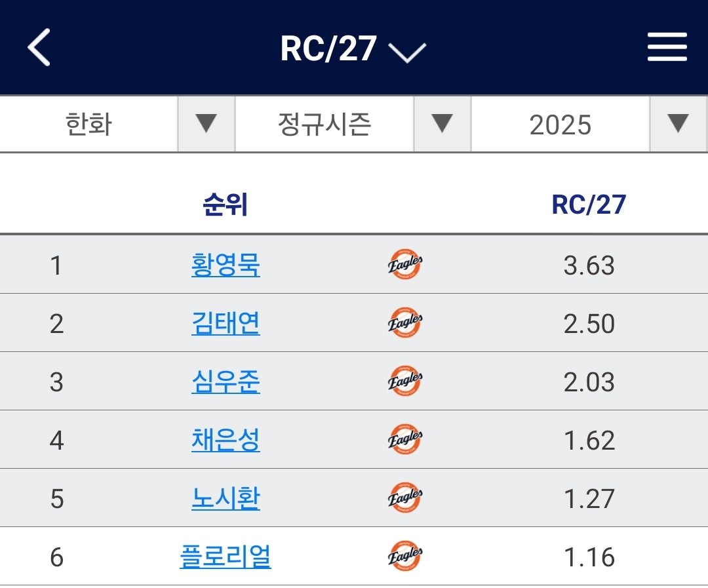The height and width of the screenshot is (588, 708).
Task: Open player 황영묵's profile link
Action: tap(226, 265)
